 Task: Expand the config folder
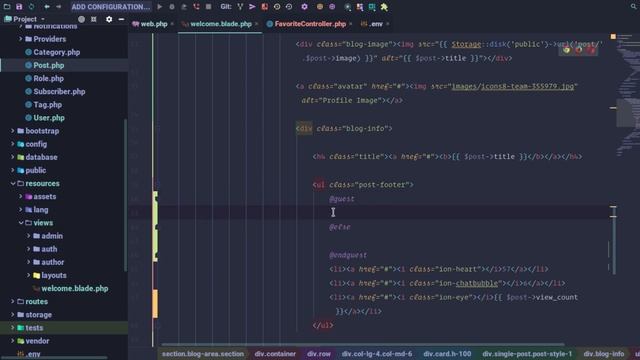[x=12, y=144]
